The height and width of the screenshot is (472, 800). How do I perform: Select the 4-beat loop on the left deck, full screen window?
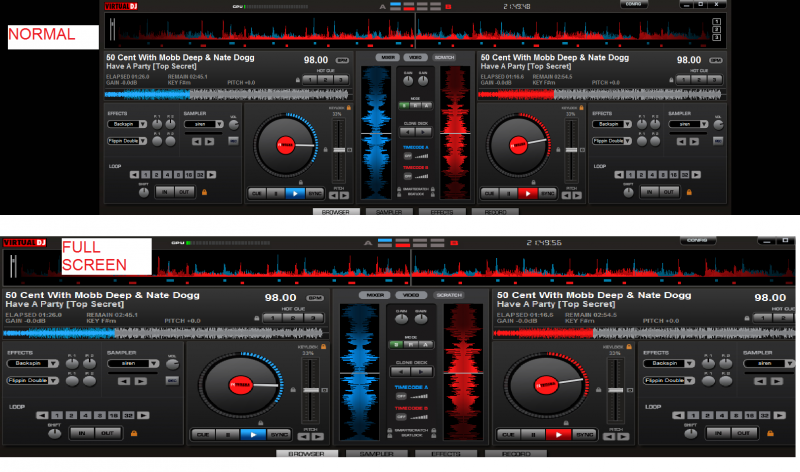pos(85,415)
